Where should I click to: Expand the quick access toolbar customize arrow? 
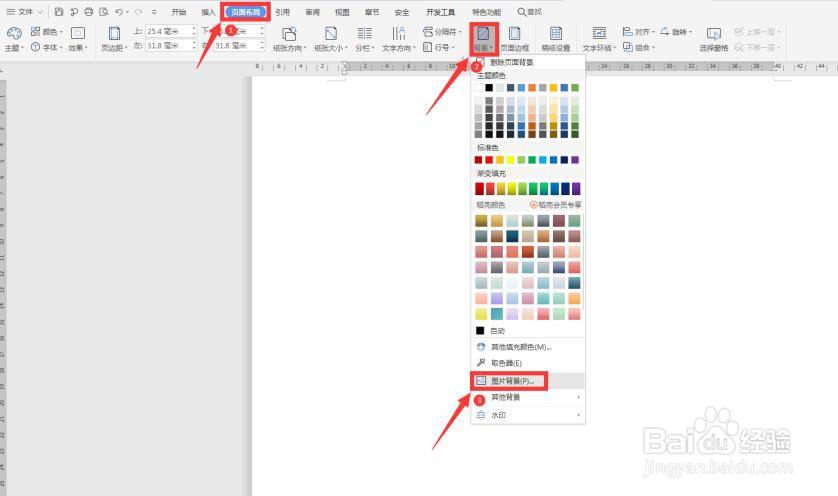154,11
